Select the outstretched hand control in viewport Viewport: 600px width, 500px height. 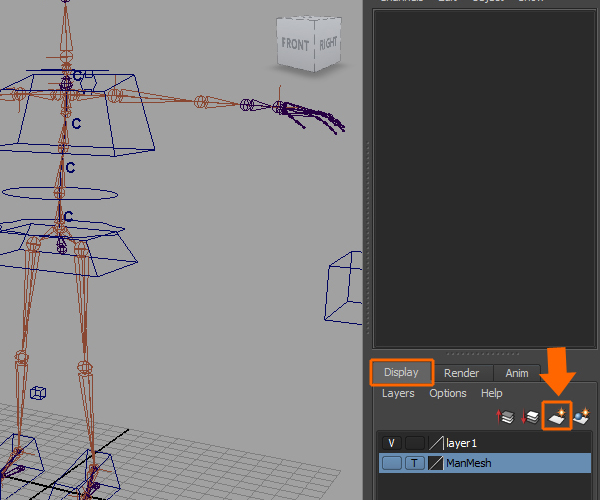(x=311, y=116)
